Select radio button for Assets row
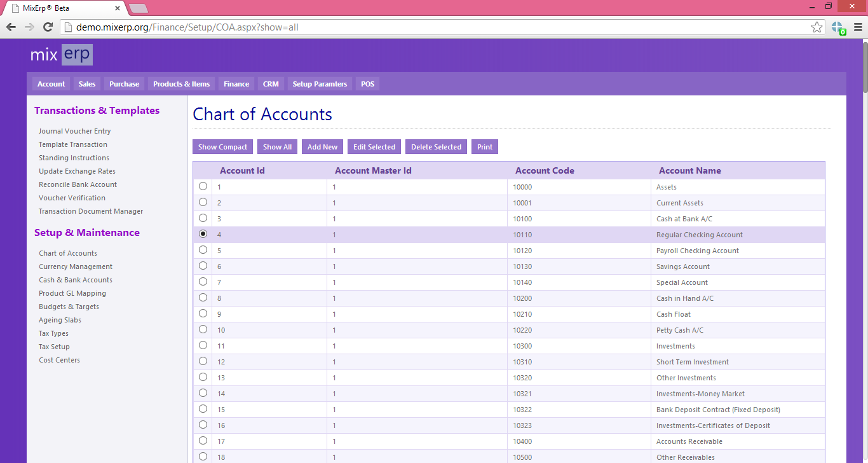 click(203, 186)
